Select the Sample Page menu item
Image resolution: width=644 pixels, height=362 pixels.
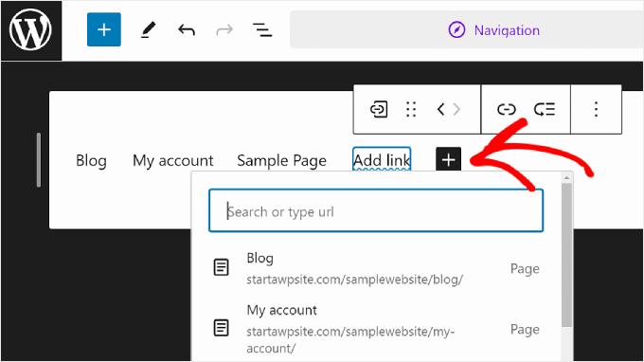coord(282,161)
